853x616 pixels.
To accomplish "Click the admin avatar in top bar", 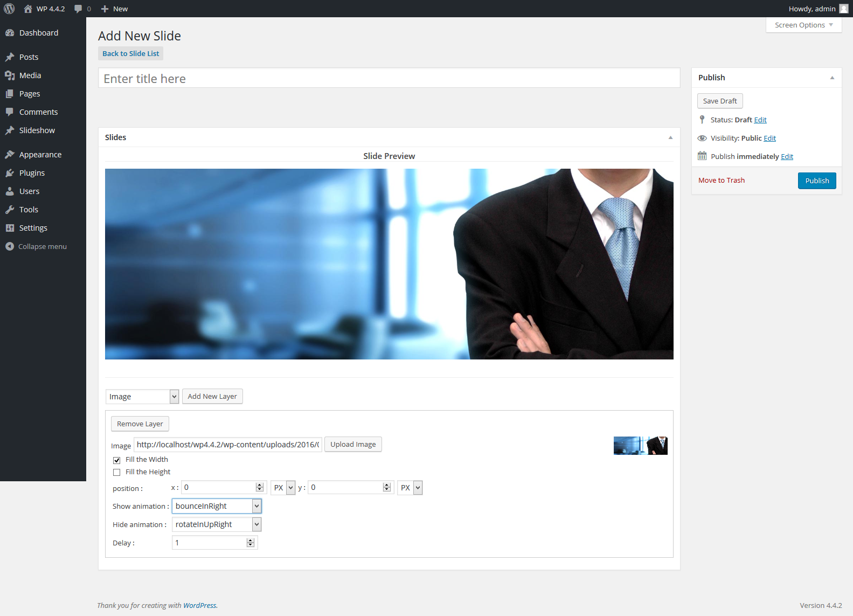I will [844, 9].
